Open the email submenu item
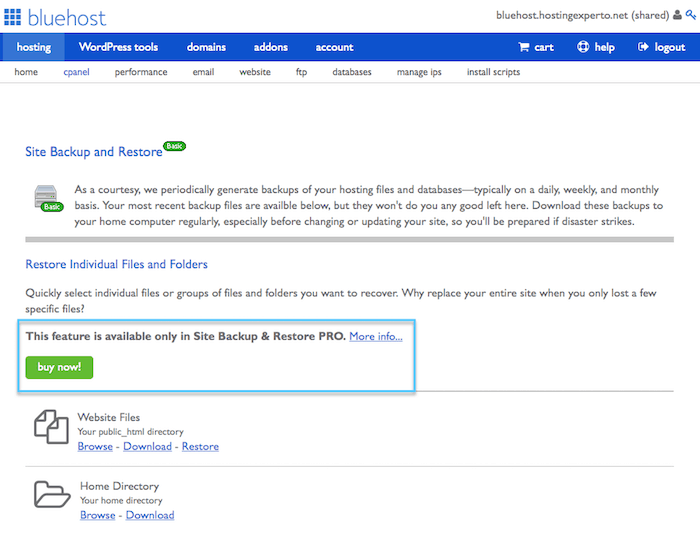 (x=203, y=72)
